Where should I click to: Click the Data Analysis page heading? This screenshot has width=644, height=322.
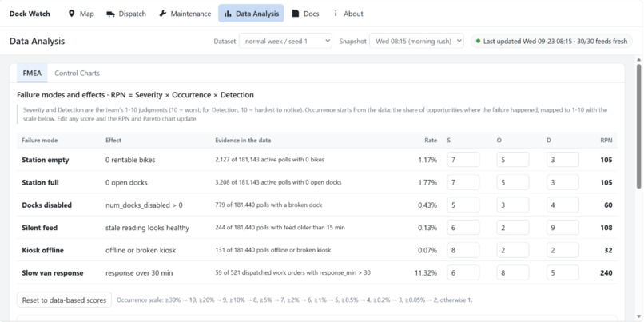click(x=37, y=41)
